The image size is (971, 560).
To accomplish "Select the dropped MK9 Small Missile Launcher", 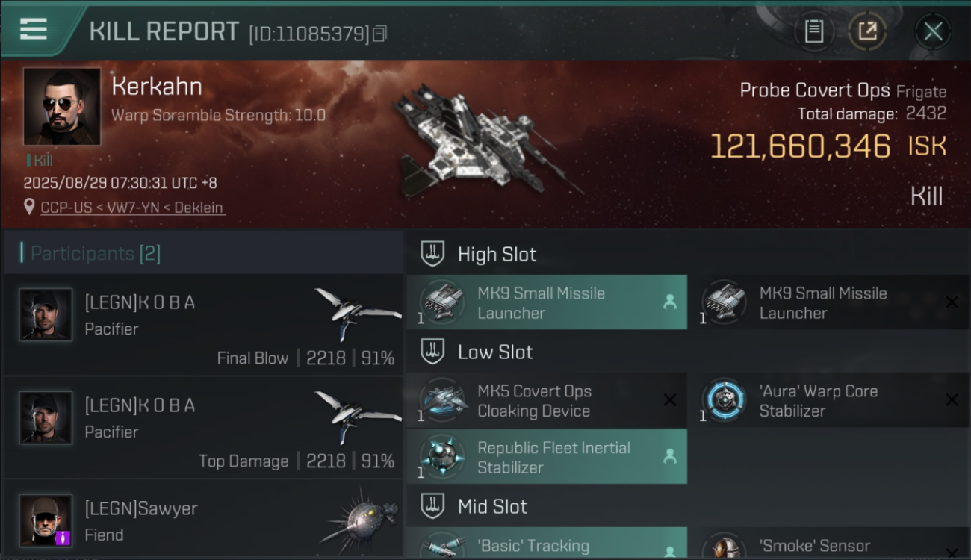I will [x=547, y=302].
